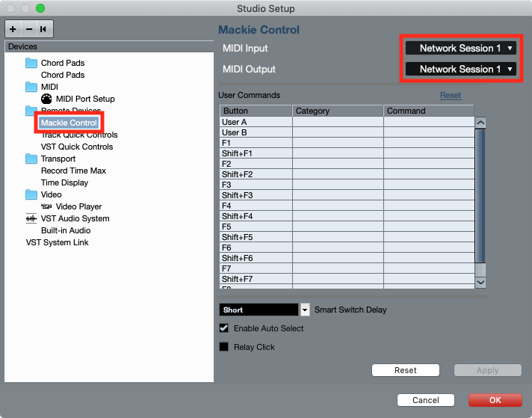
Task: Select Mackie Control in the device tree
Action: coord(69,123)
